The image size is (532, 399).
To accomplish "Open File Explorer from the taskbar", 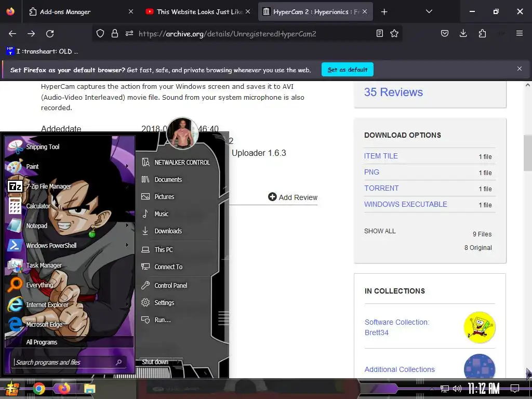I will point(89,389).
